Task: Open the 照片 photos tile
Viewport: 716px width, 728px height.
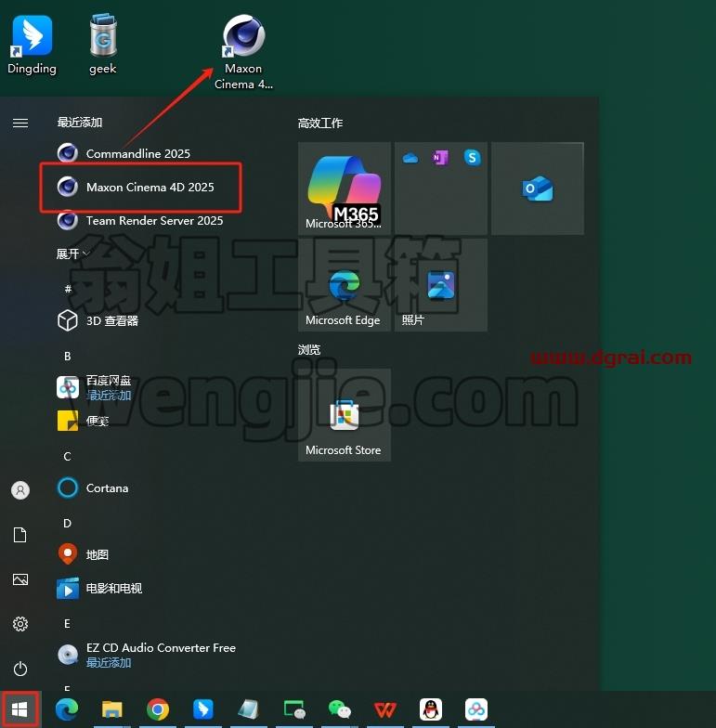Action: [x=440, y=284]
